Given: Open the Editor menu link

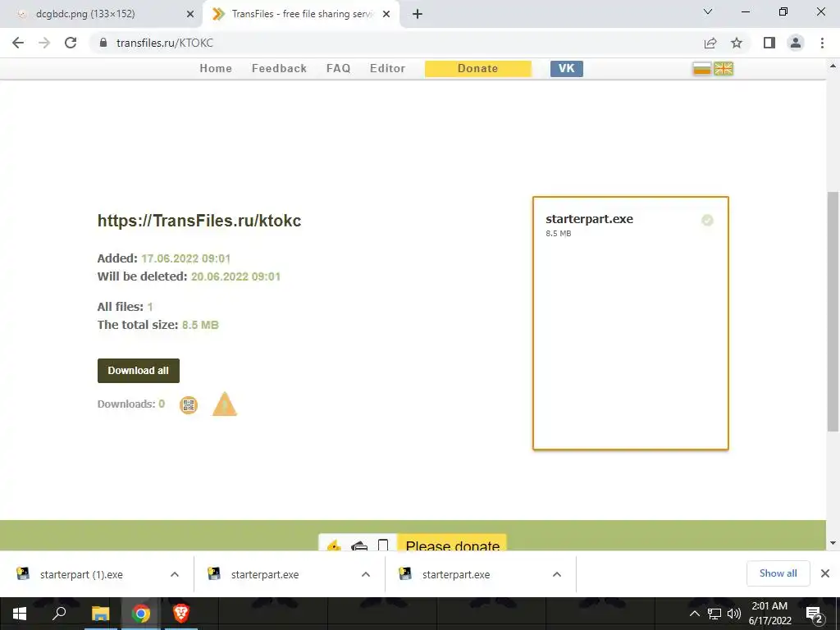Looking at the screenshot, I should [x=387, y=69].
